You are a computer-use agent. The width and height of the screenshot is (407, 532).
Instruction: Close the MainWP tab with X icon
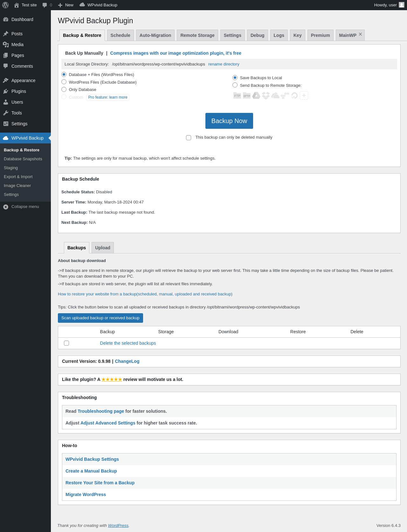coord(360,34)
